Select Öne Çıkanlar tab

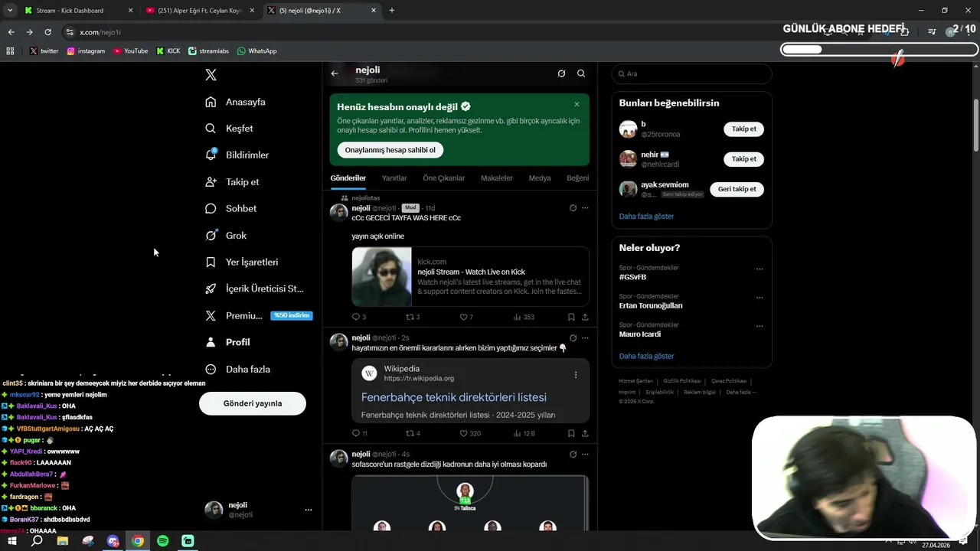(x=444, y=178)
